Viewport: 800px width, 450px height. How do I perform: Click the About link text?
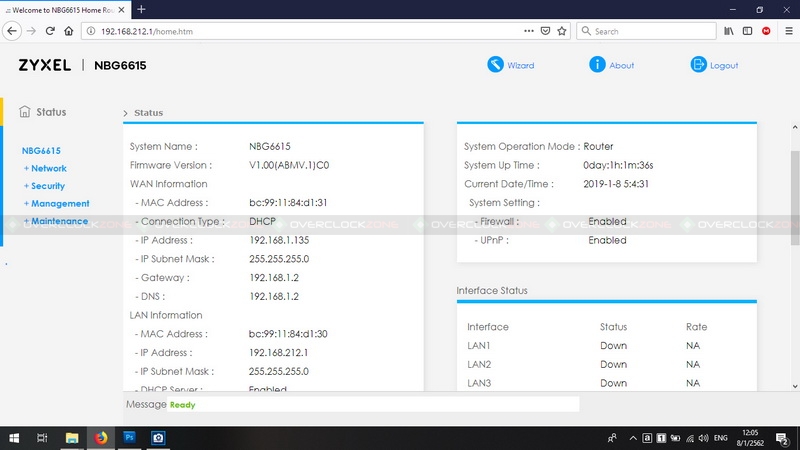pos(621,65)
